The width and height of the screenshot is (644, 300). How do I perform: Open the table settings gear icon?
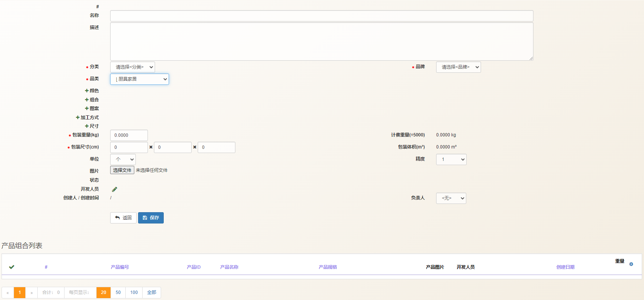click(x=631, y=264)
